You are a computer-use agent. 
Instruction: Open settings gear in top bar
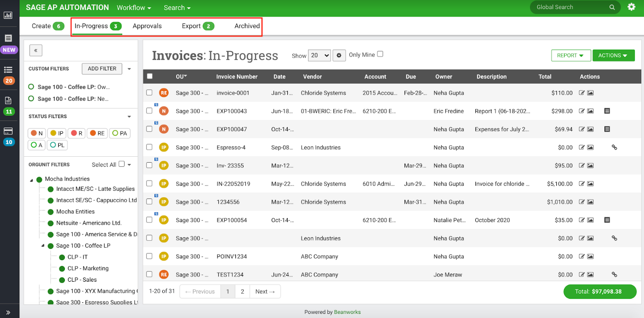632,7
